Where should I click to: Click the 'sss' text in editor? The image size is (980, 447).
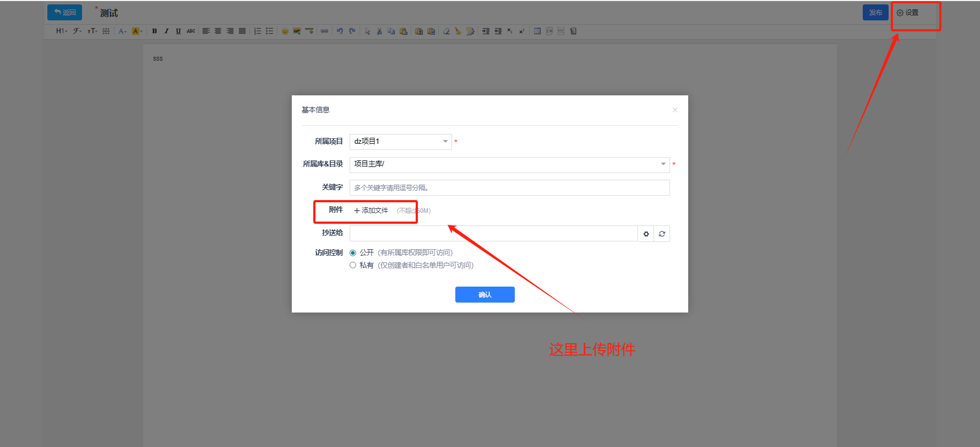point(158,58)
